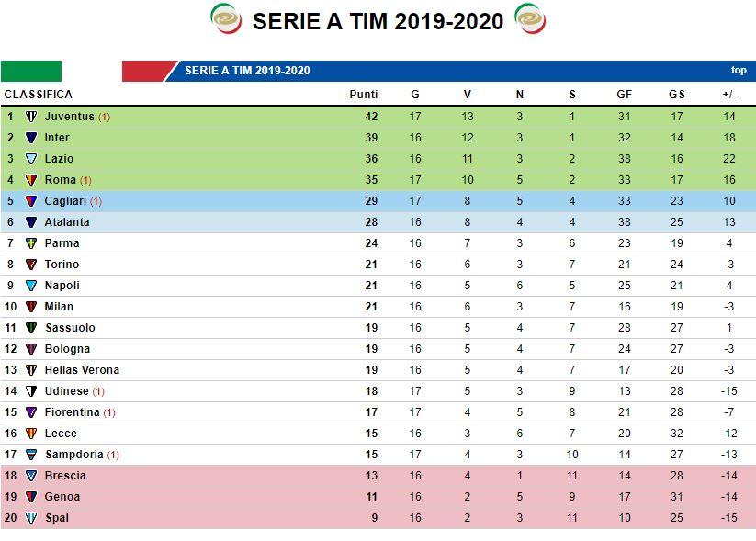Click the green flag color block

(31, 71)
